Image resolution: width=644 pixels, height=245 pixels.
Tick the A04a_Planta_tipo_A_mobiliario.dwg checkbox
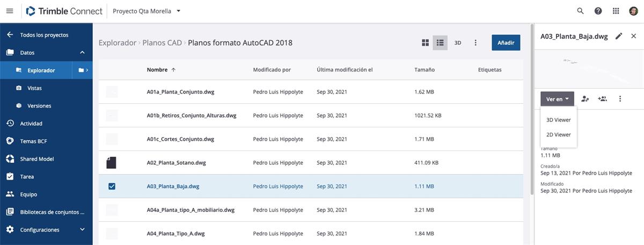coord(112,210)
